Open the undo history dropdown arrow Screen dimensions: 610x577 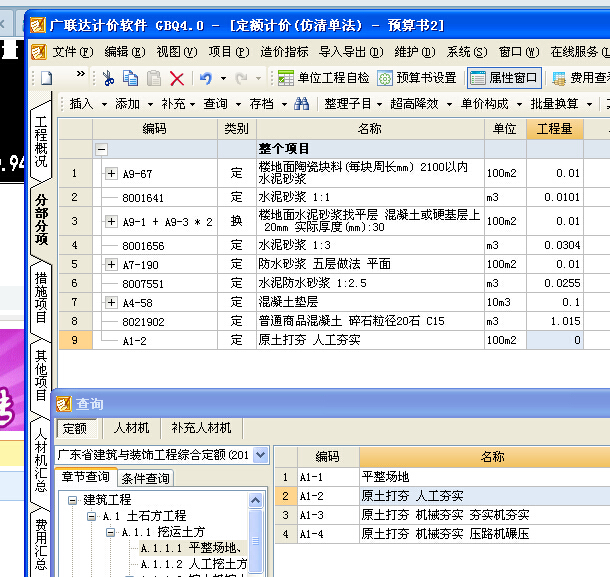(x=223, y=79)
